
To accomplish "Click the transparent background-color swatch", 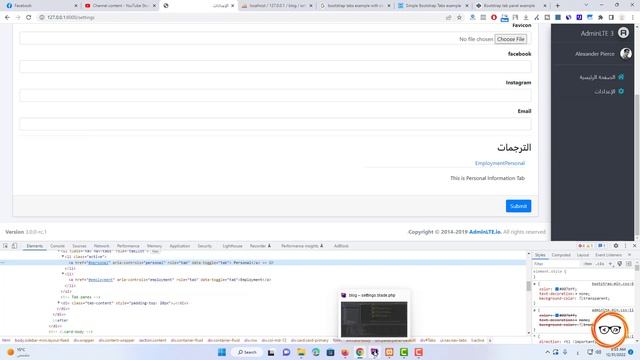I will tap(580, 298).
